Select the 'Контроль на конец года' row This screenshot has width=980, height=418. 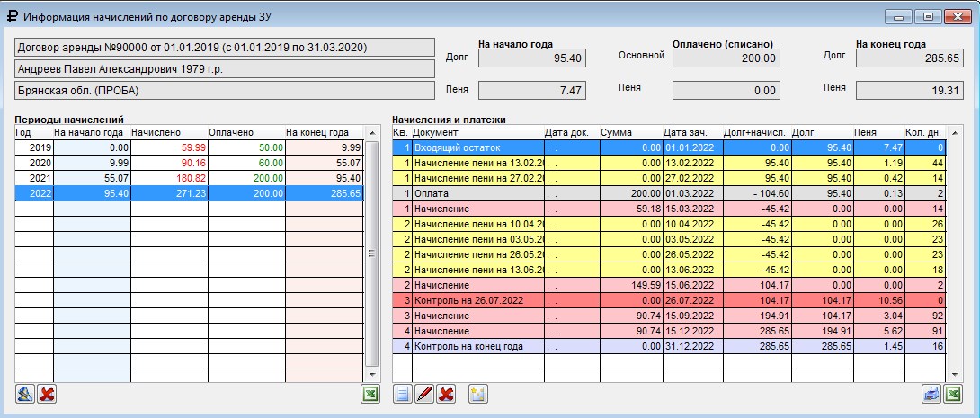coord(669,346)
